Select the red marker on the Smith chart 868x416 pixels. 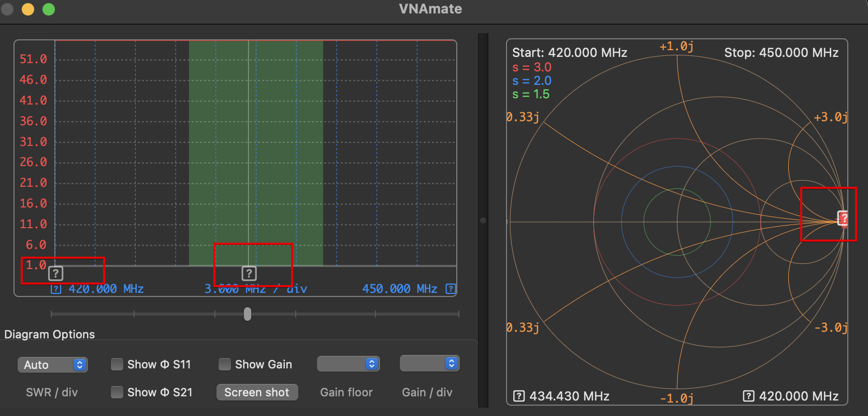point(843,218)
